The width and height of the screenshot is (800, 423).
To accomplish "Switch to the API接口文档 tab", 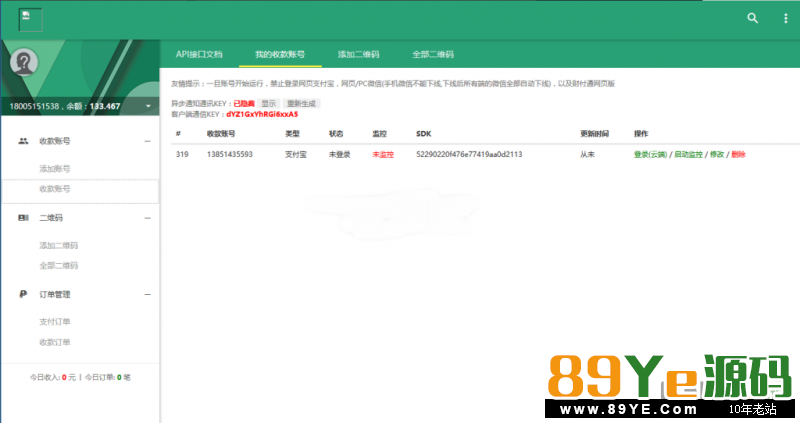I will (199, 54).
